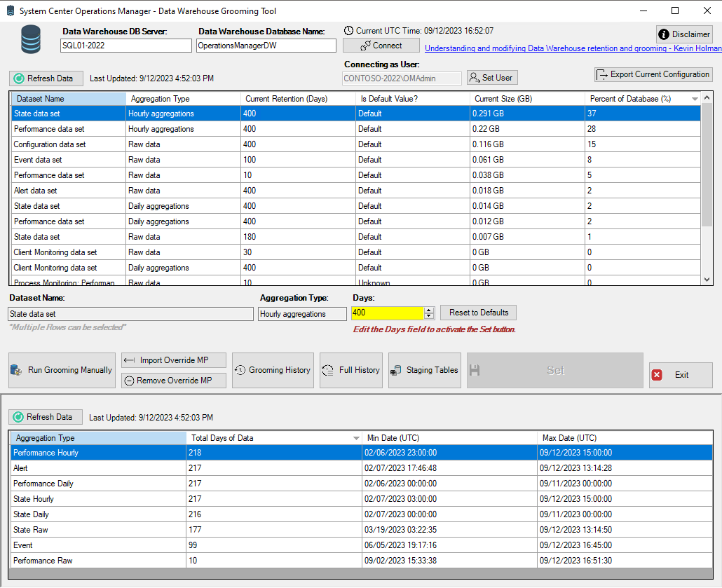
Task: Open Full History
Action: 351,370
